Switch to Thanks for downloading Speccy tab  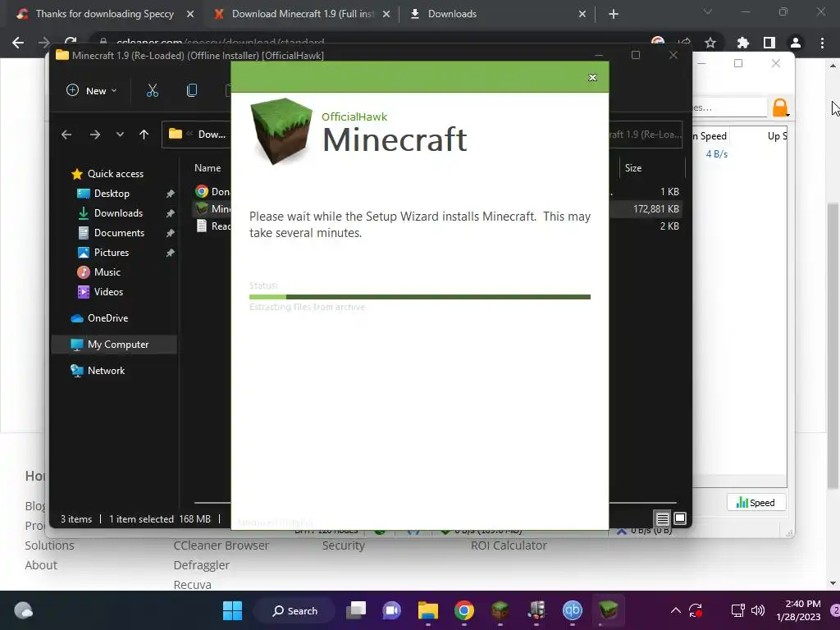tap(104, 14)
